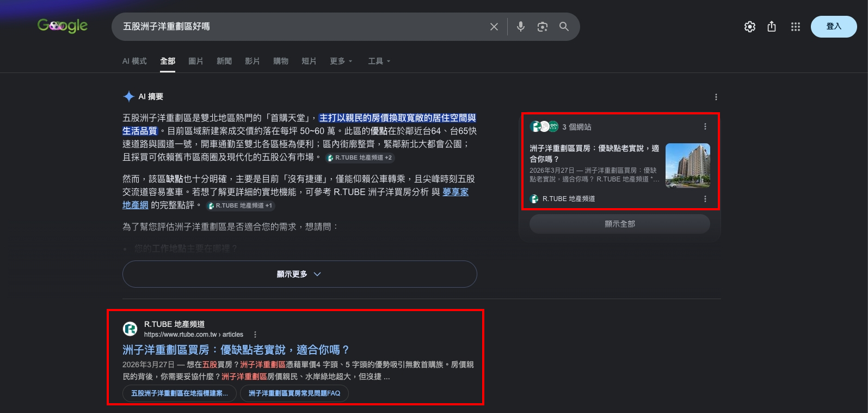
Task: Open search by image (Lens)
Action: coord(543,27)
